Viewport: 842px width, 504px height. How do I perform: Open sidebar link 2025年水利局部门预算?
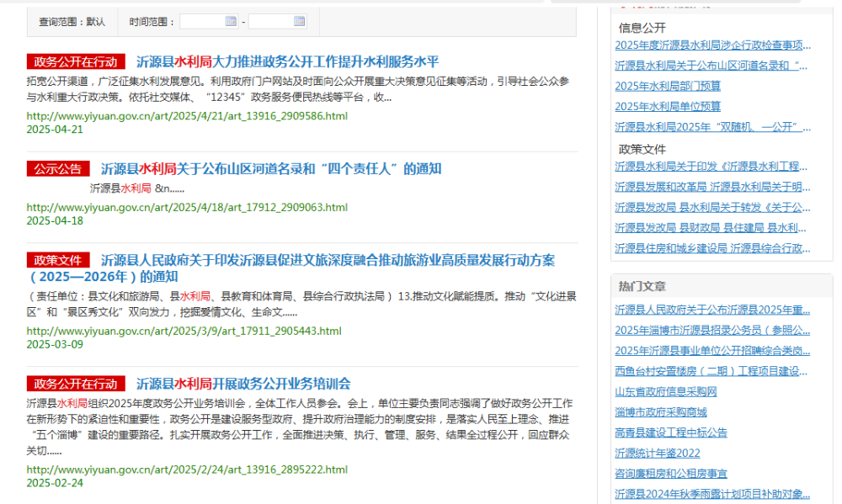tap(668, 86)
